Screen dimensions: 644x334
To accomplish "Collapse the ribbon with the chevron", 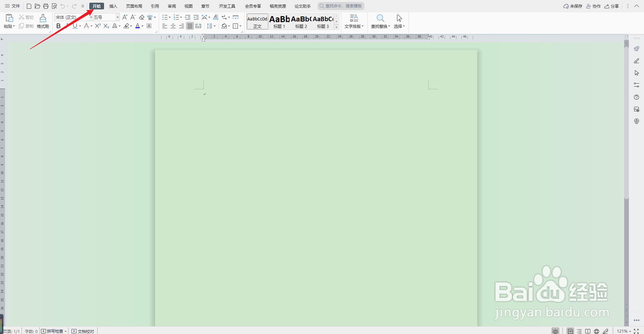I will pos(636,6).
